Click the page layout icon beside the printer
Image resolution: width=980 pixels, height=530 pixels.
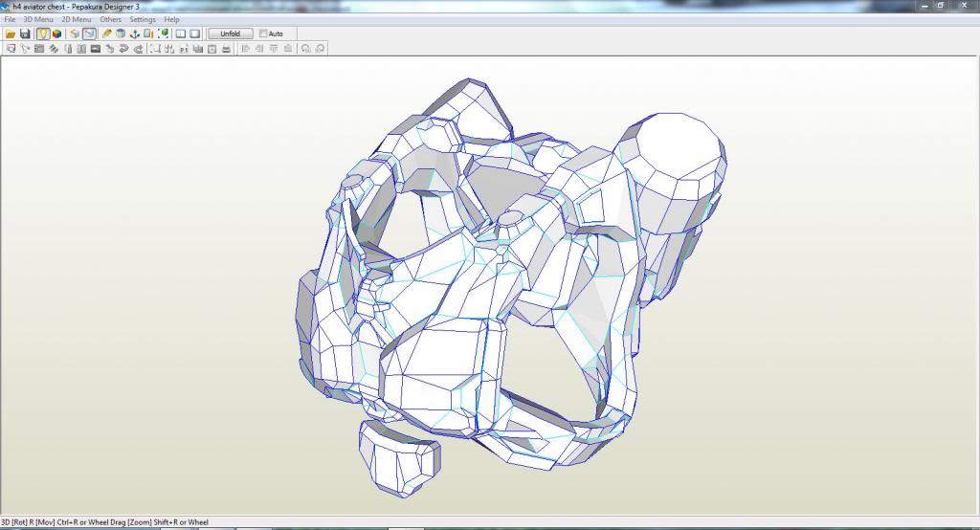[212, 49]
